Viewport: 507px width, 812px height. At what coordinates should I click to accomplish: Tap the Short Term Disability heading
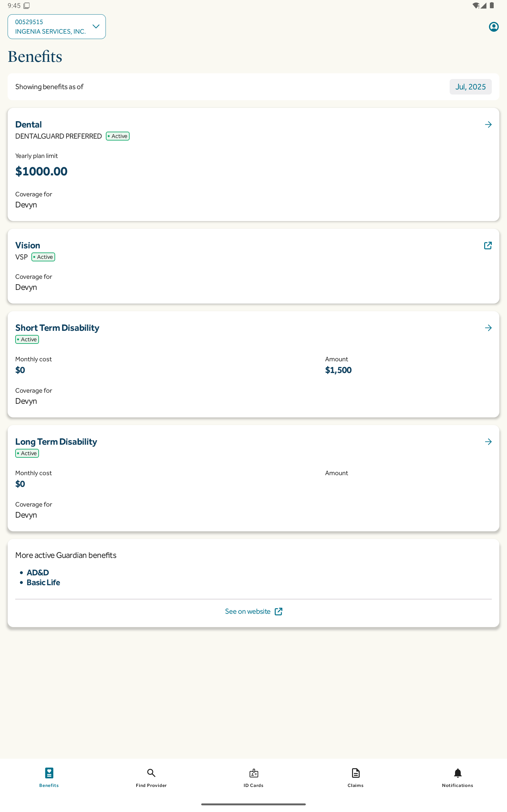(57, 328)
